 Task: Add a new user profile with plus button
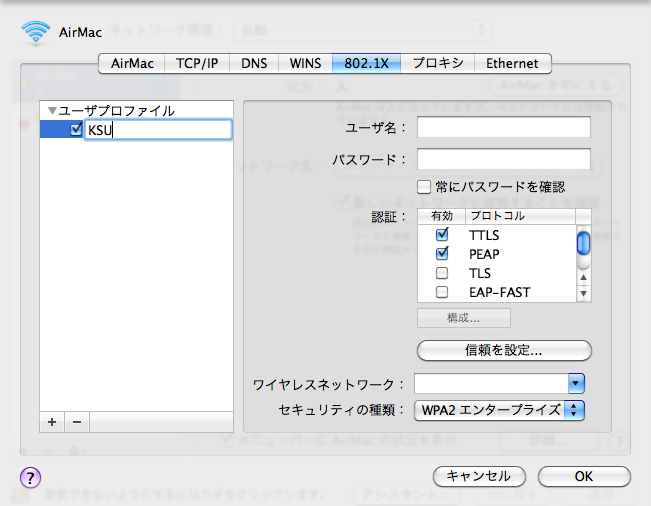pyautogui.click(x=52, y=422)
